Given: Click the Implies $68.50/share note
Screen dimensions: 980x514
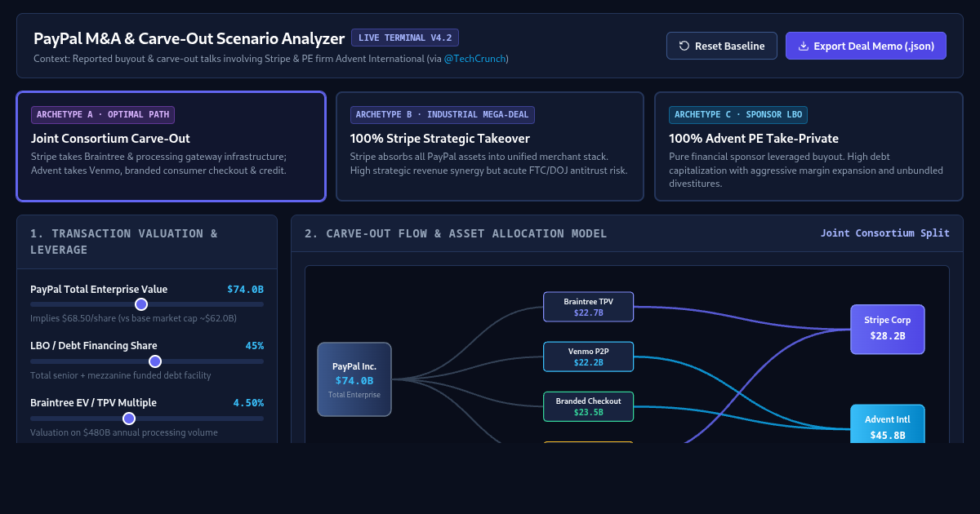Looking at the screenshot, I should point(133,318).
